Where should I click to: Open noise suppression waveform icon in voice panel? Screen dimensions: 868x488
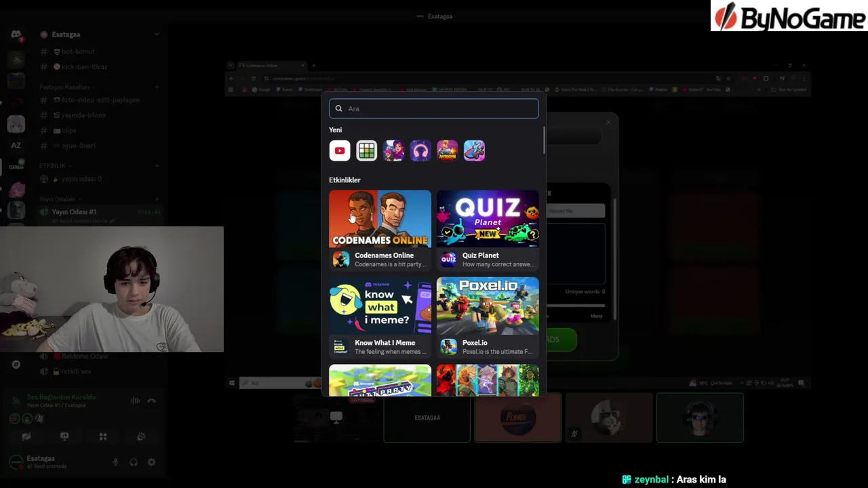135,401
